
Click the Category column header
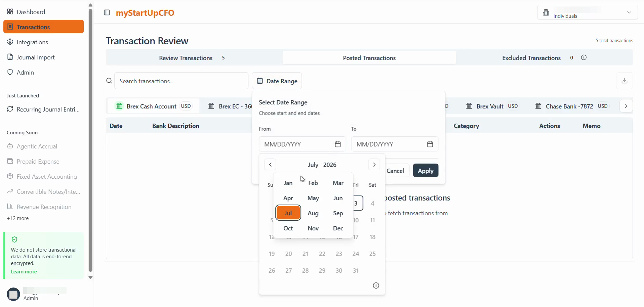click(x=466, y=126)
